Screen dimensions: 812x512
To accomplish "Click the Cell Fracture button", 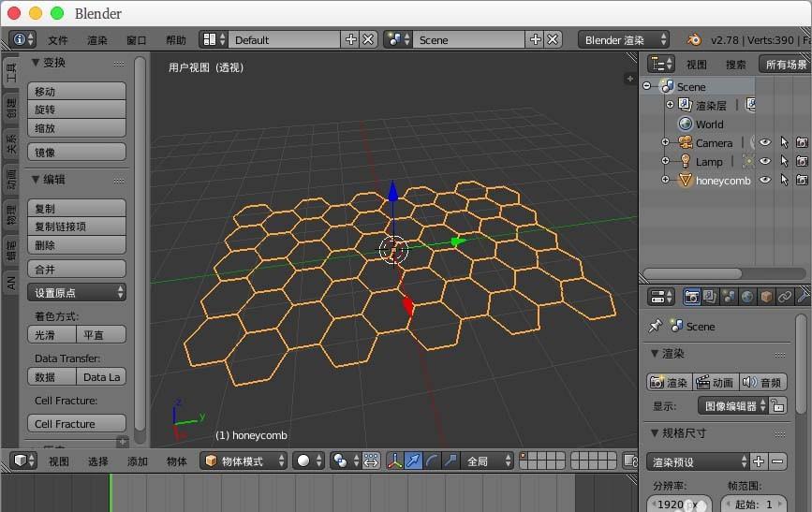I will tap(77, 423).
